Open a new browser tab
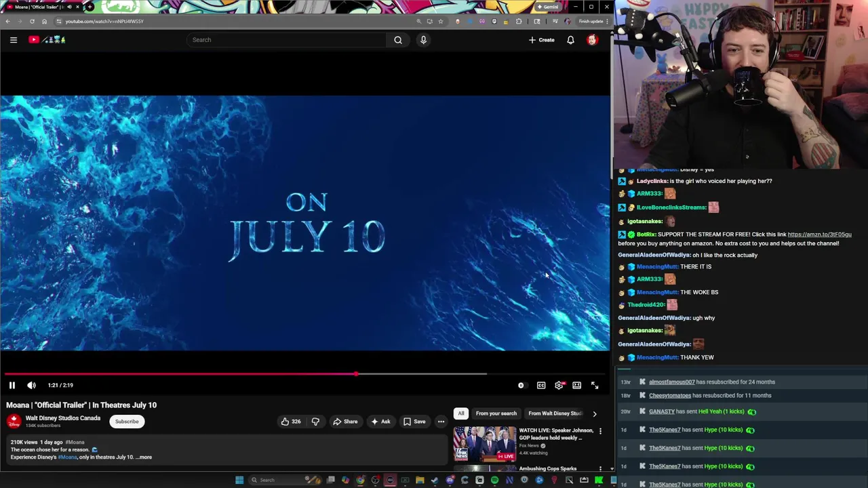The height and width of the screenshot is (488, 868). pos(90,7)
